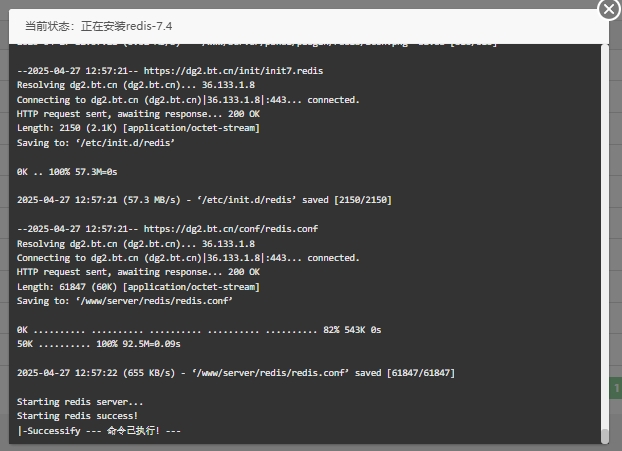Click the upper scrollbar track of the log
Image resolution: width=622 pixels, height=451 pixels.
pyautogui.click(x=605, y=198)
